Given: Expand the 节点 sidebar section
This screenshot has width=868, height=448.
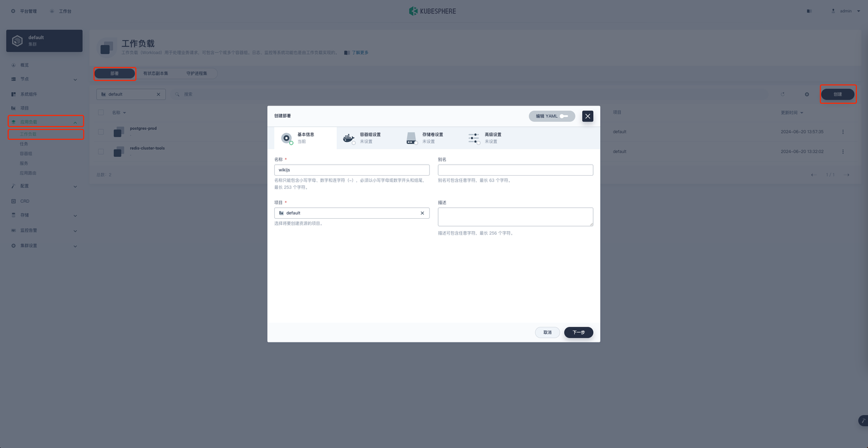Looking at the screenshot, I should click(44, 79).
